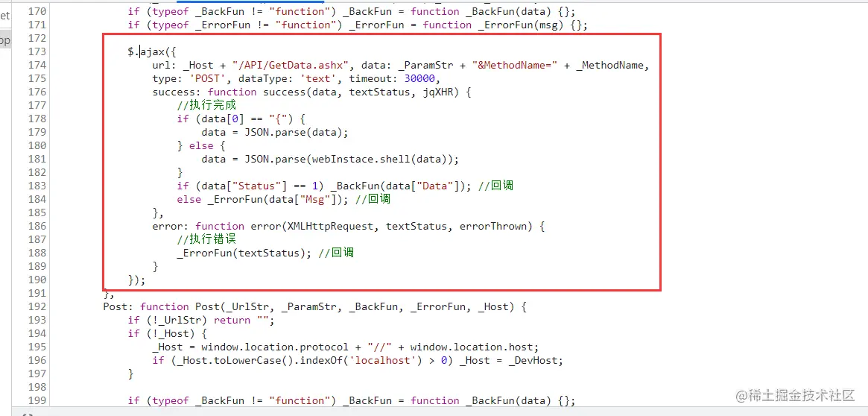Screen dimensions: 868x416
Task: Click the 'text' dataType value
Action: pos(317,79)
